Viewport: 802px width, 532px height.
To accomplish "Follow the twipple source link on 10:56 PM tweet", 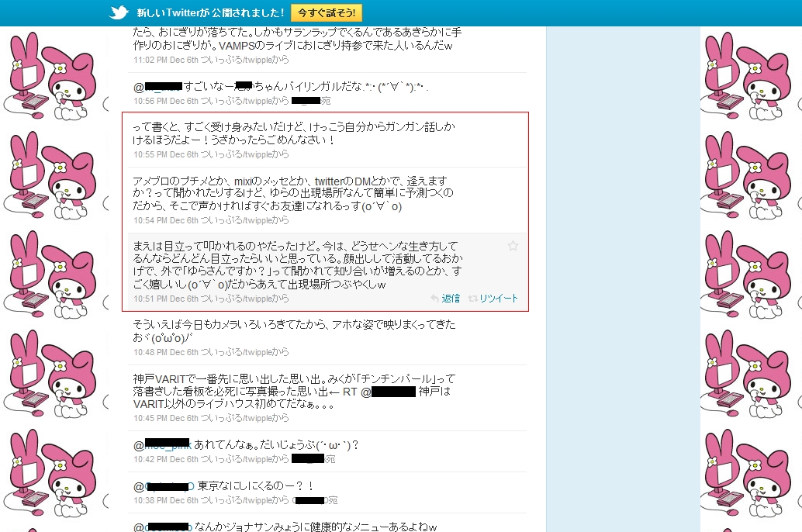I will 237,102.
